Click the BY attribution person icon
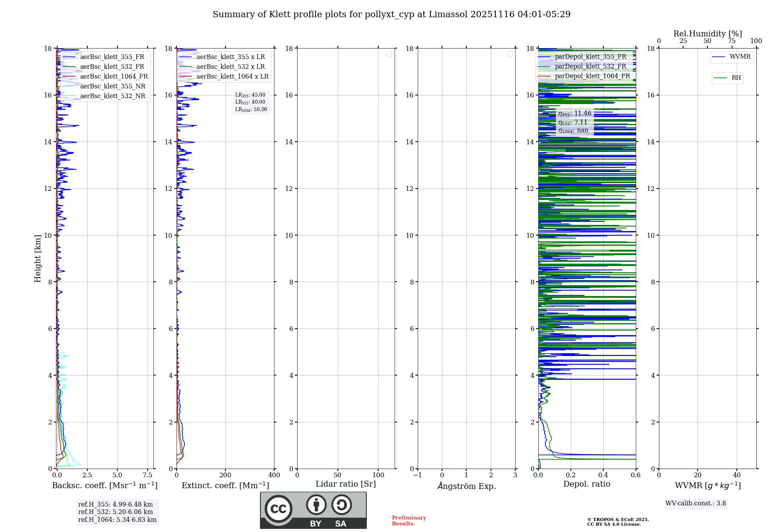This screenshot has height=532, width=783. [316, 505]
